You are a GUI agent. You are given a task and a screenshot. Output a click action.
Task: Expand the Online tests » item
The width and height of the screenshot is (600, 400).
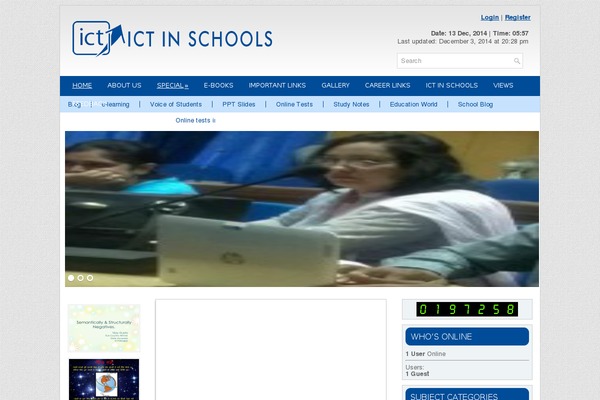click(196, 120)
